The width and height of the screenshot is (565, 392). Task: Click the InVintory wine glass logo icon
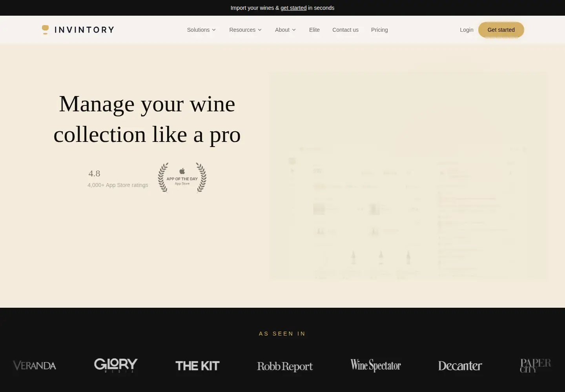click(x=46, y=30)
